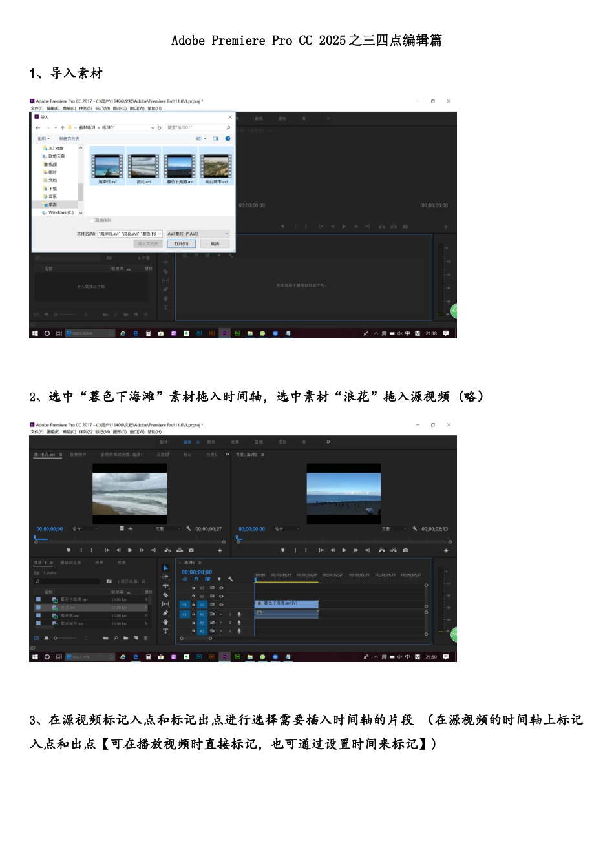Select the Pen tool
The height and width of the screenshot is (868, 614).
click(165, 613)
